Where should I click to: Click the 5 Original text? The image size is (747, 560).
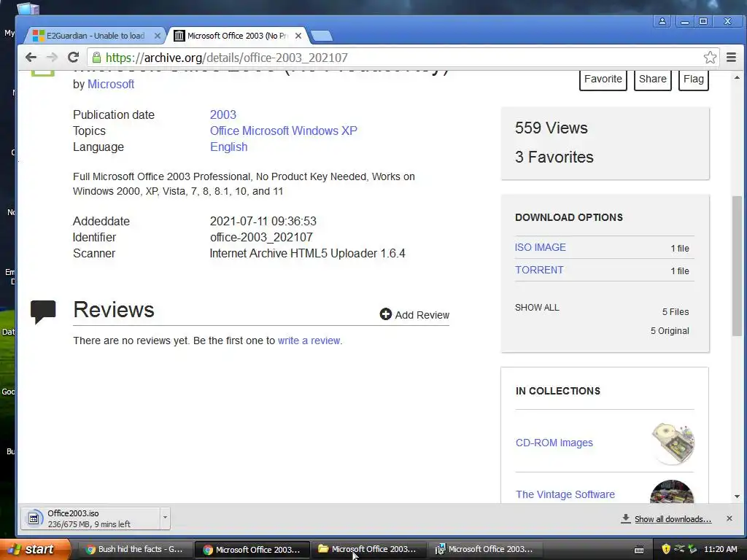pyautogui.click(x=670, y=331)
